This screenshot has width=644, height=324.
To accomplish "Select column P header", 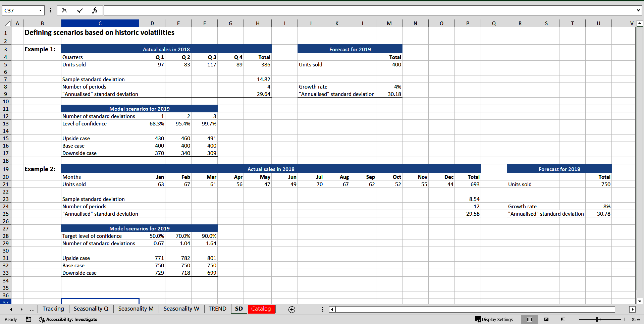I will [468, 23].
